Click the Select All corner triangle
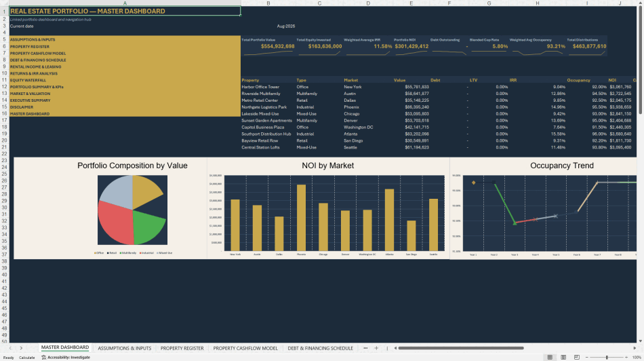This screenshot has width=644, height=361. pyautogui.click(x=5, y=3)
